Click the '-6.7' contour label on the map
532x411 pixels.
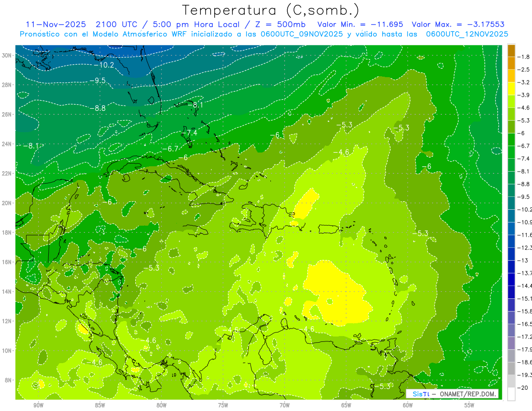pyautogui.click(x=170, y=148)
